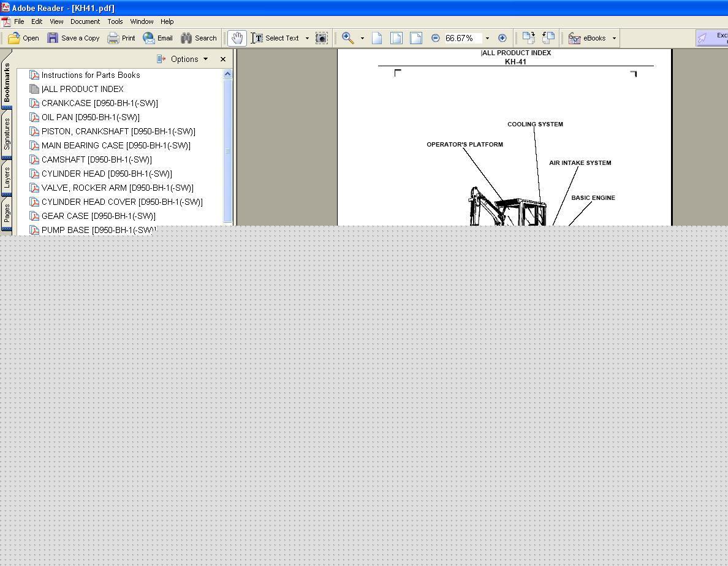Viewport: 728px width, 566px height.
Task: Click the zoom out minus button
Action: 436,38
